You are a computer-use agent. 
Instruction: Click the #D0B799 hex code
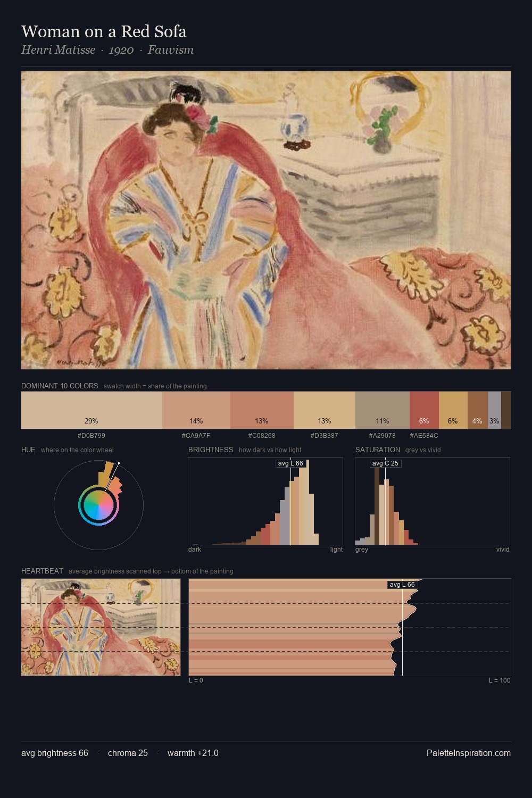[92, 436]
